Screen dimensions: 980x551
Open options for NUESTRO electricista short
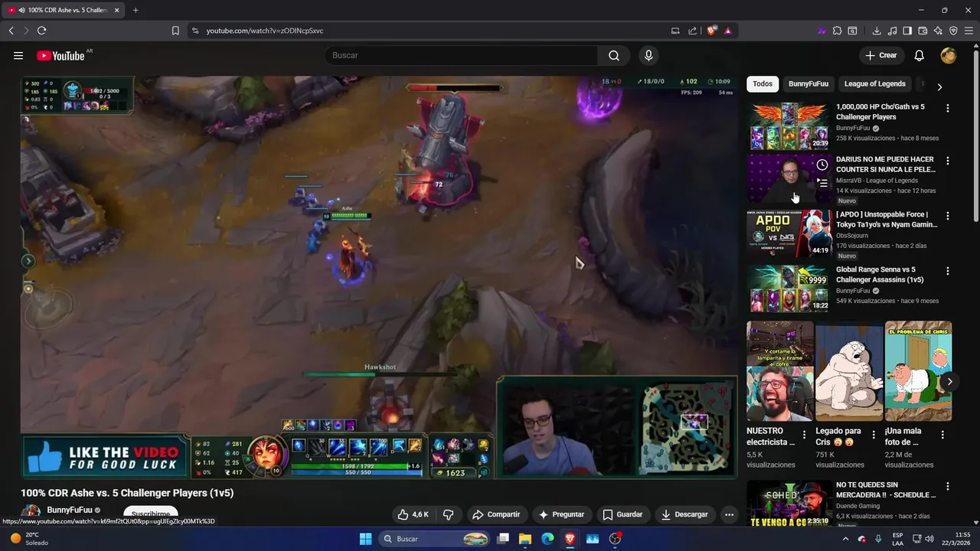coord(805,435)
